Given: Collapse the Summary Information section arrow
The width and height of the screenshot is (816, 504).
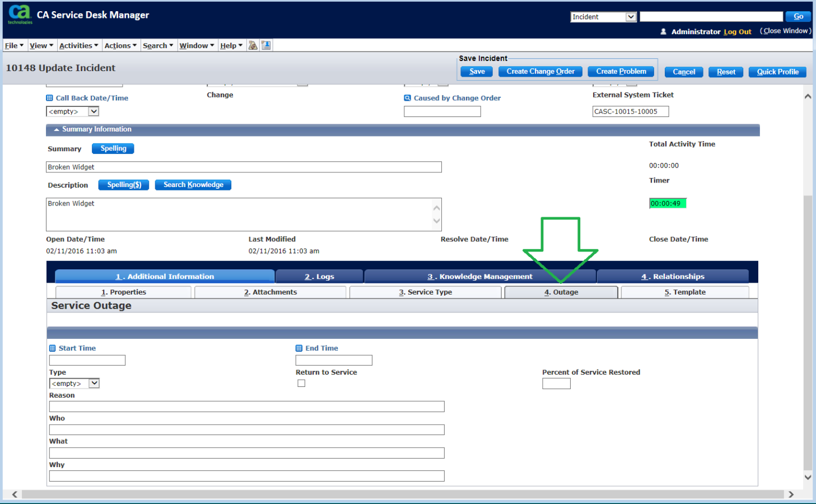Looking at the screenshot, I should tap(57, 129).
